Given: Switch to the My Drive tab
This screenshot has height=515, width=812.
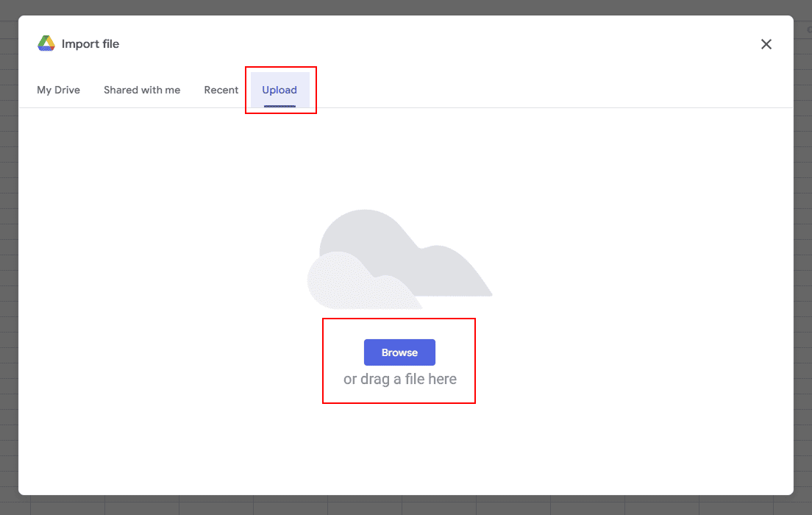Looking at the screenshot, I should coord(58,90).
